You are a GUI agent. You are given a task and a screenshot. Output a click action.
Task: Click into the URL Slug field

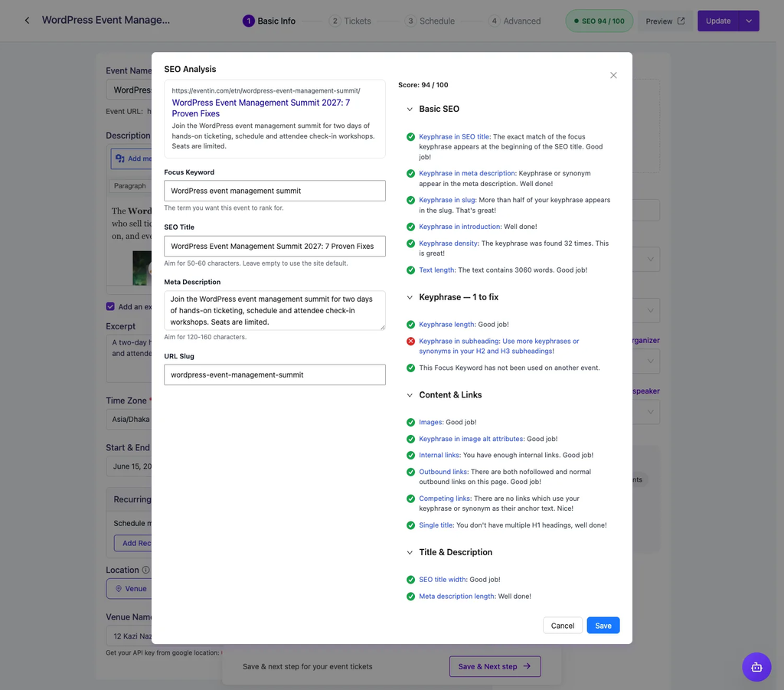275,375
